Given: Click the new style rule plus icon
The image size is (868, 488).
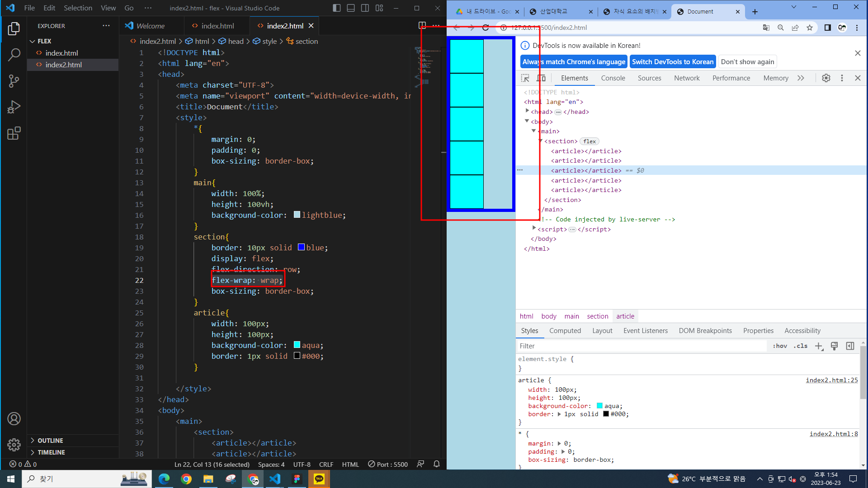Looking at the screenshot, I should pyautogui.click(x=819, y=346).
